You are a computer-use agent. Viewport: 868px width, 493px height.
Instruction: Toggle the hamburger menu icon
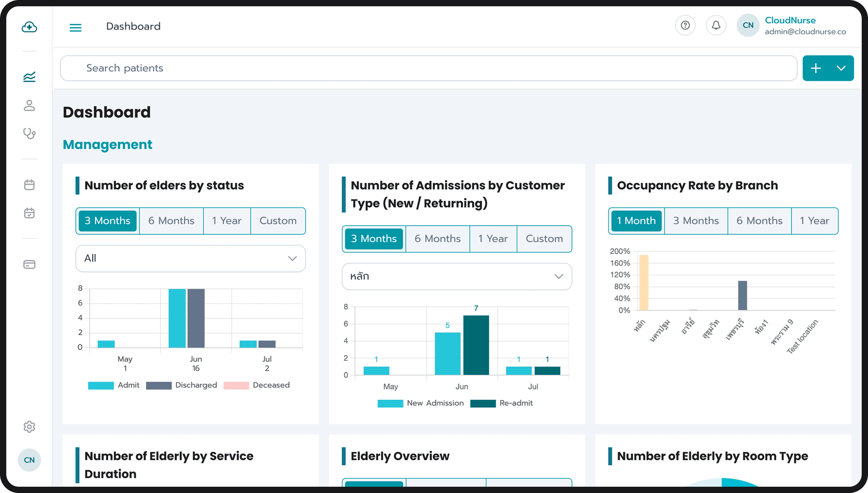click(75, 27)
